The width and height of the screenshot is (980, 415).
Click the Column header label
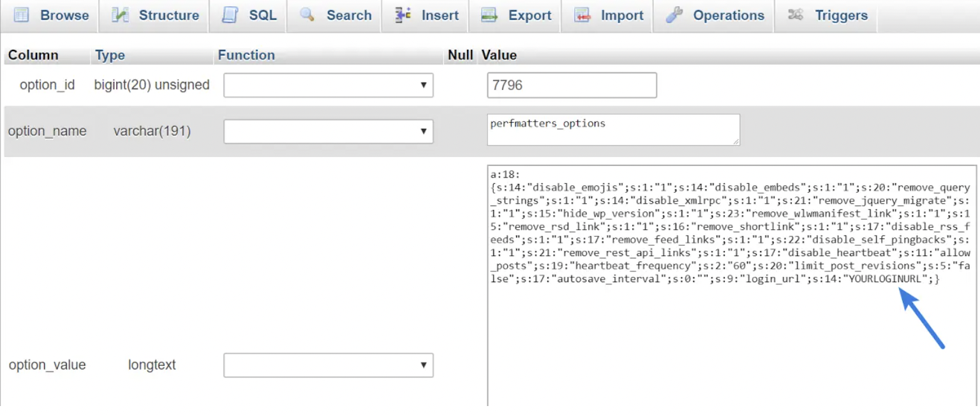(x=33, y=55)
